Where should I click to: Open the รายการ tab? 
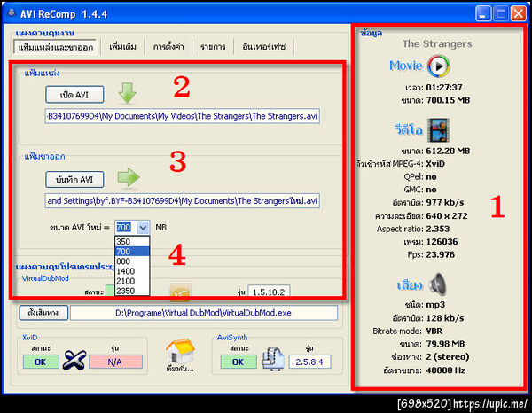(213, 46)
